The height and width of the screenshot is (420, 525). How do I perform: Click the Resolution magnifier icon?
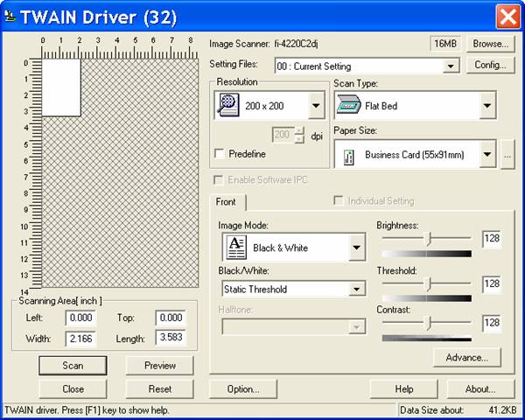coord(227,106)
